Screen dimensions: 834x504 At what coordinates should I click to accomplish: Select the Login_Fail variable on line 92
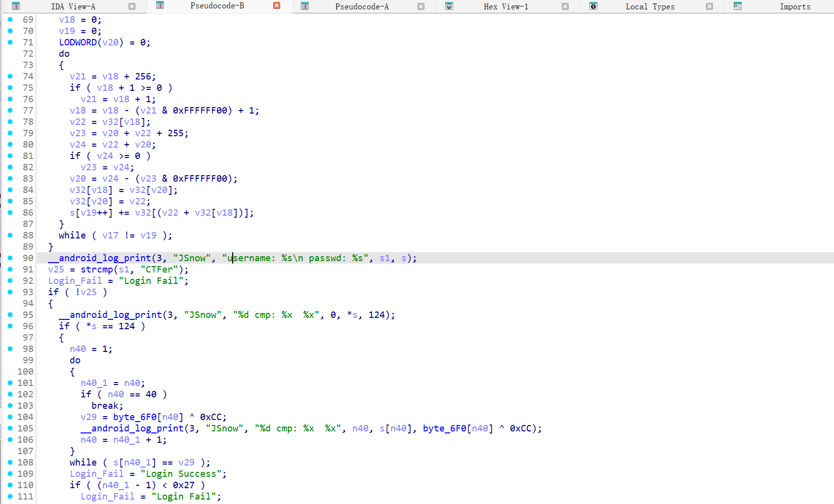[75, 281]
